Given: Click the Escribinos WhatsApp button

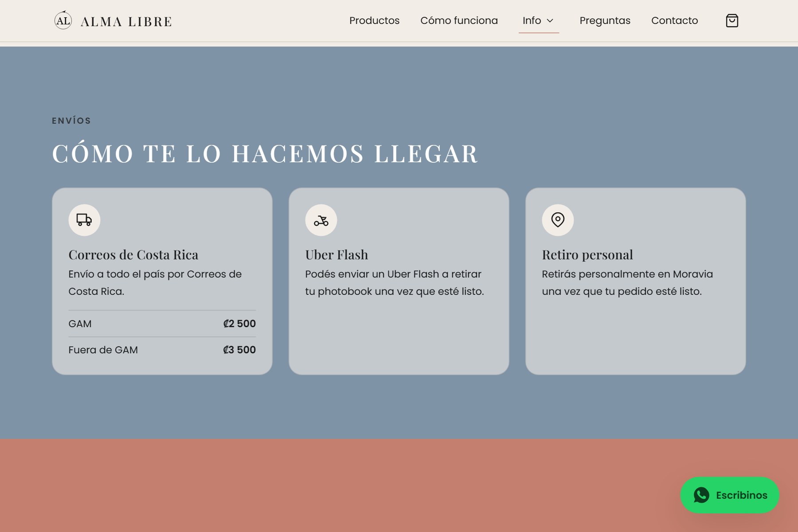Looking at the screenshot, I should point(730,495).
